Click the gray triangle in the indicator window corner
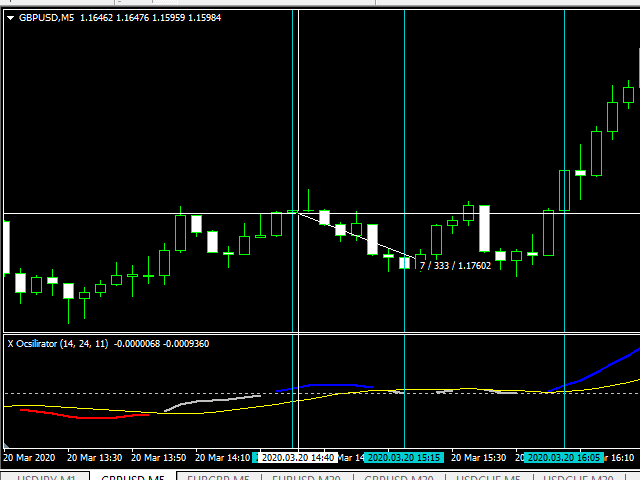Image resolution: width=640 pixels, height=480 pixels. 6,445
